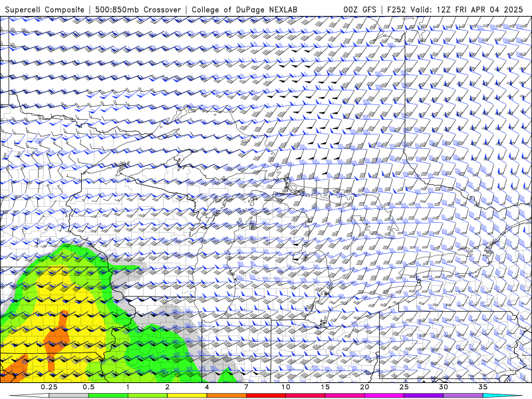This screenshot has width=532, height=399.
Task: Click the "00Z GFS" model run text
Action: click(x=360, y=9)
